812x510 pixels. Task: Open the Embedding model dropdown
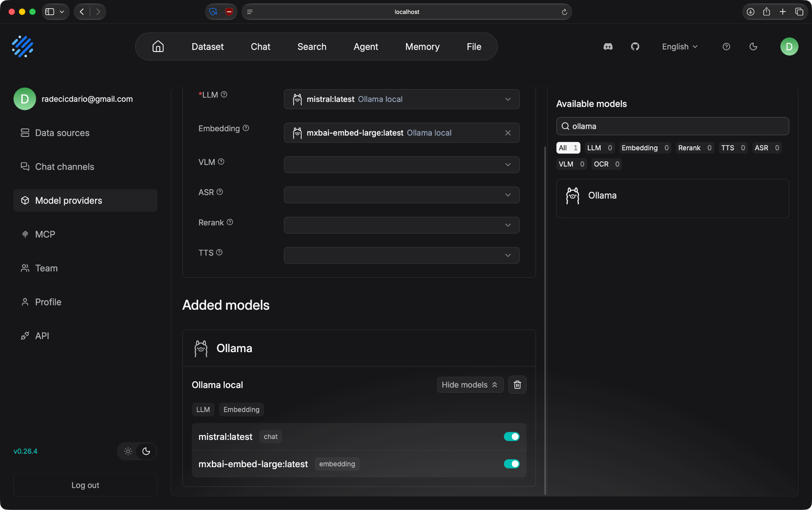click(402, 133)
